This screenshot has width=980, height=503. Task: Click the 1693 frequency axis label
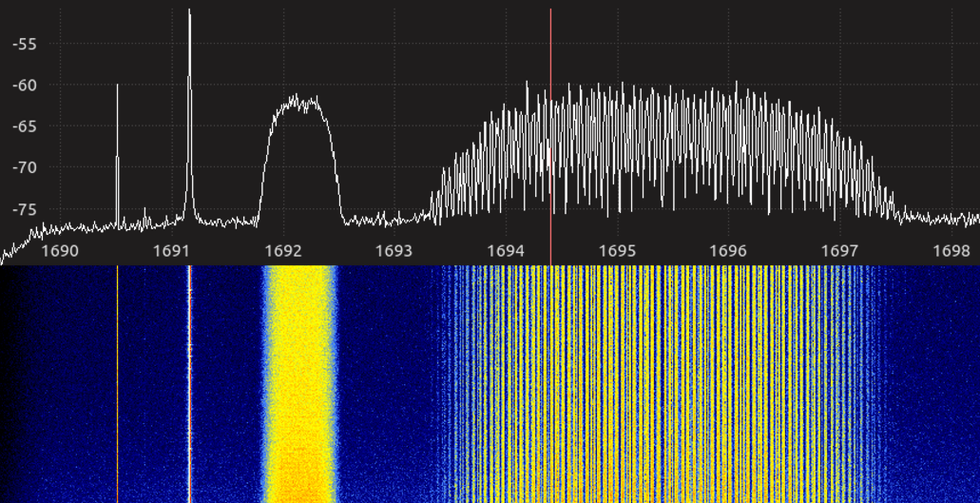[x=394, y=251]
